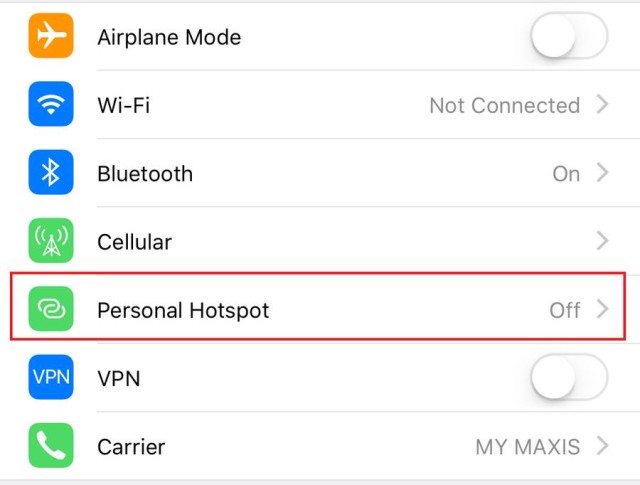
Task: Open Carrier row chevron arrow
Action: pyautogui.click(x=602, y=445)
